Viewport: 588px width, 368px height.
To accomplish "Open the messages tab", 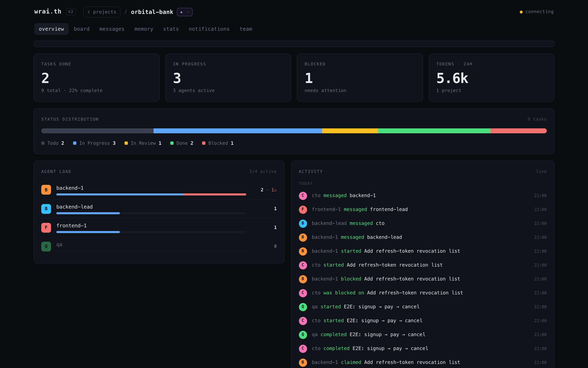I will click(x=112, y=29).
